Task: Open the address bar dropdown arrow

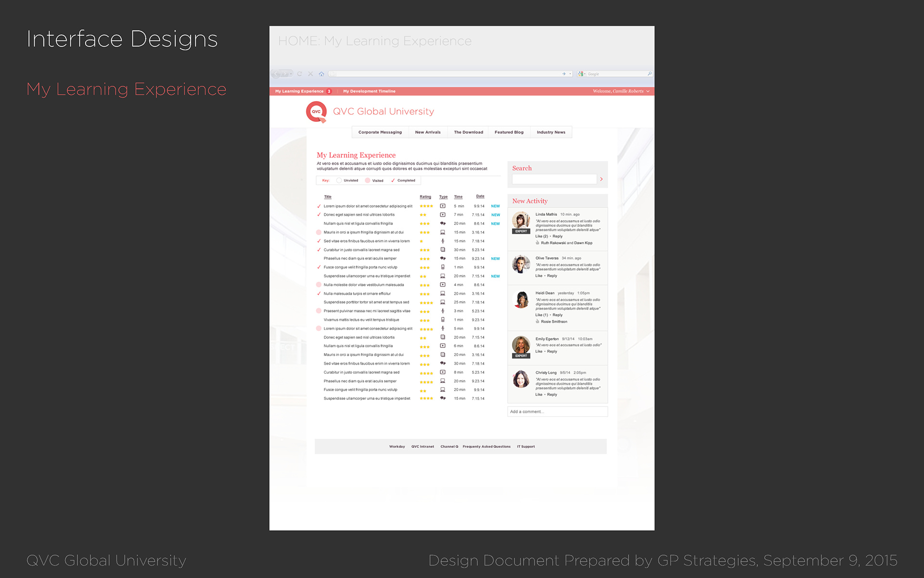Action: pyautogui.click(x=570, y=74)
